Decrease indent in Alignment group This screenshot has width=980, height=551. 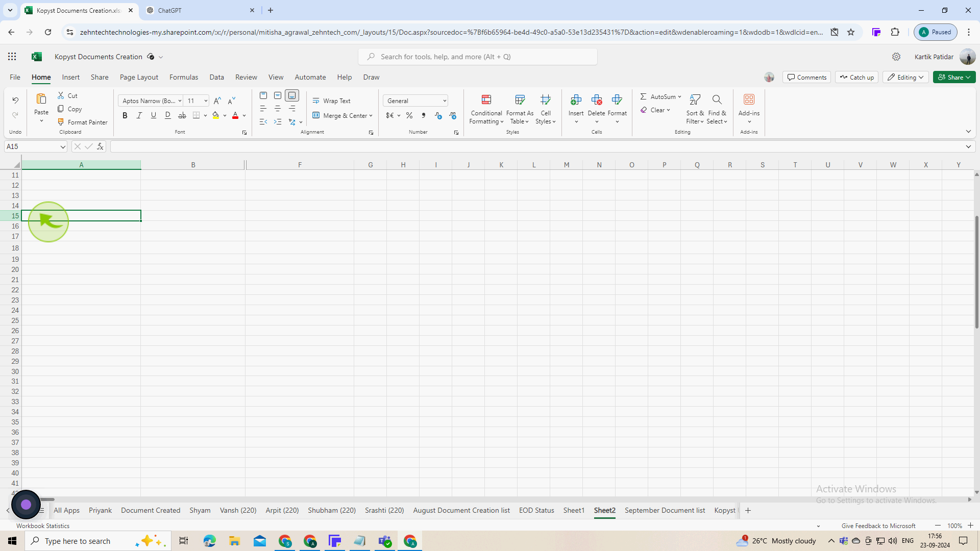(x=263, y=122)
